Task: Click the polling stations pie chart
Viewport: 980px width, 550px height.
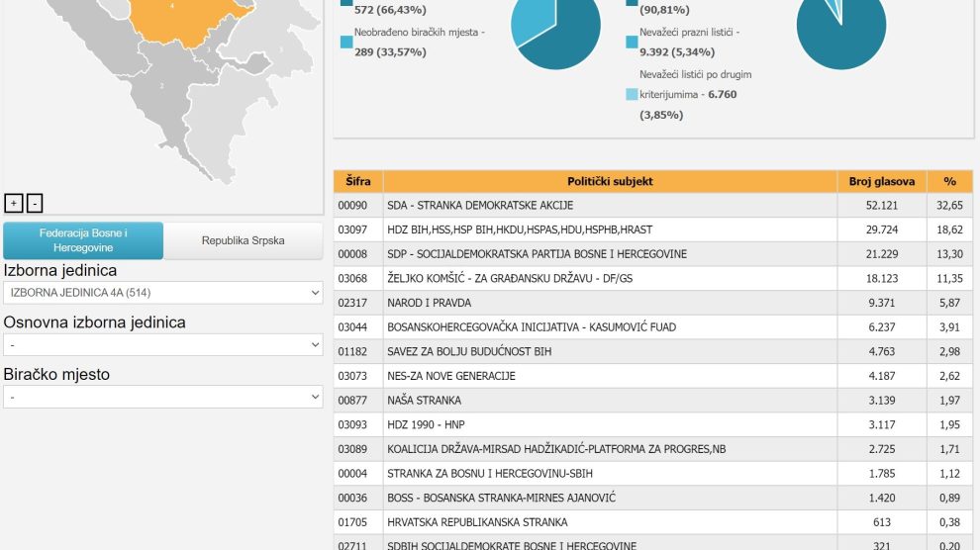Action: tap(554, 30)
